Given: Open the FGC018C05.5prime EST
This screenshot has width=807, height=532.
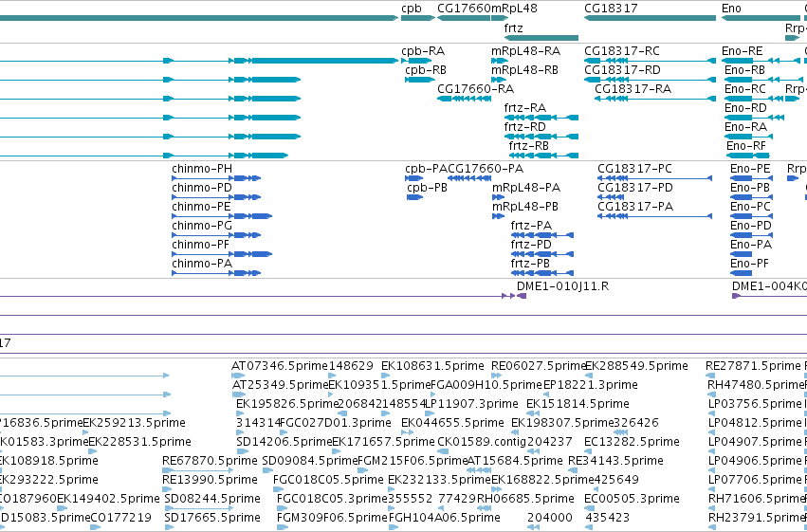Looking at the screenshot, I should pyautogui.click(x=278, y=489).
